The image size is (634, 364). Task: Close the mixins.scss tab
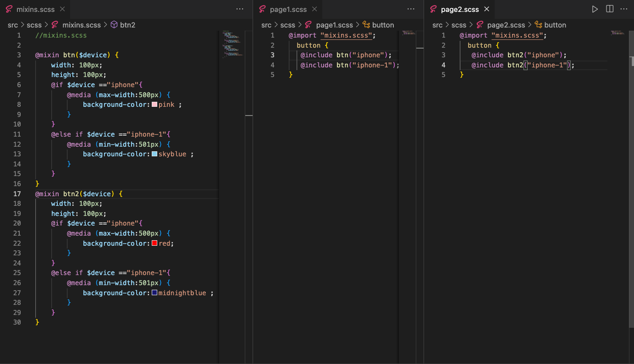pyautogui.click(x=62, y=9)
